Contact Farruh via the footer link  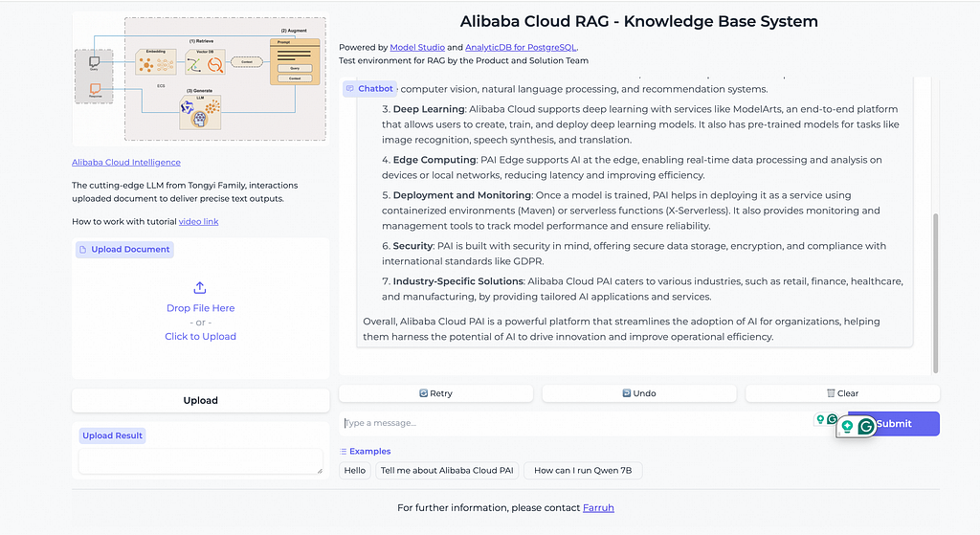click(x=598, y=507)
